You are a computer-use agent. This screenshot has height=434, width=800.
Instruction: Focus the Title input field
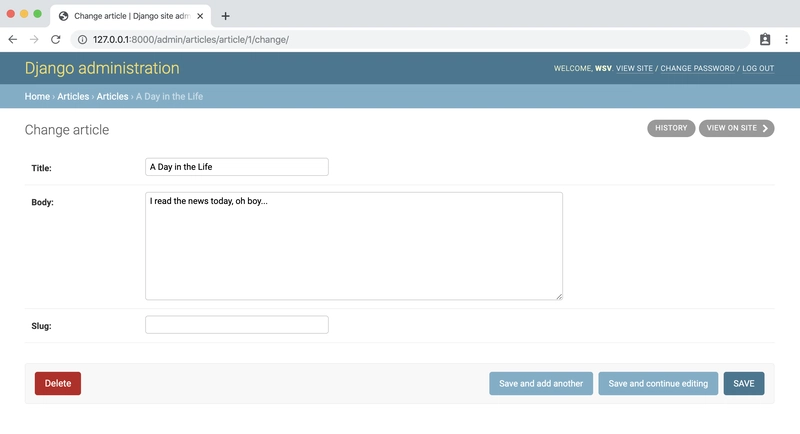point(237,167)
